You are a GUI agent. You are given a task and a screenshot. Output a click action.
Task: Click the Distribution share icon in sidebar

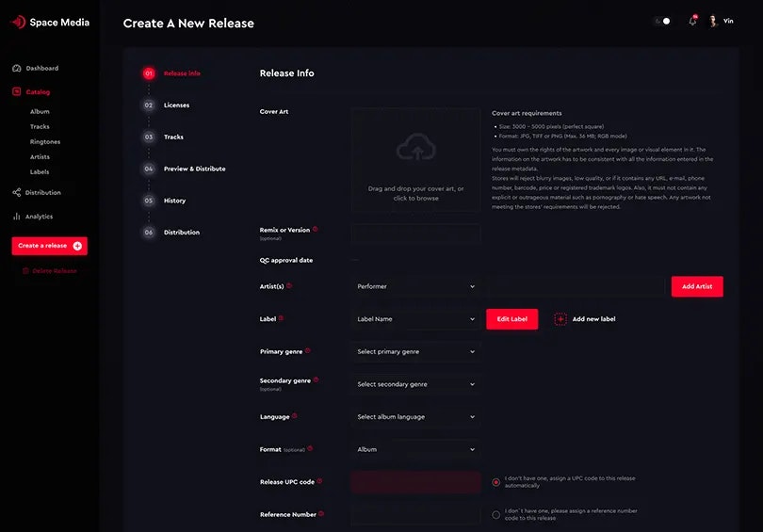click(x=17, y=193)
